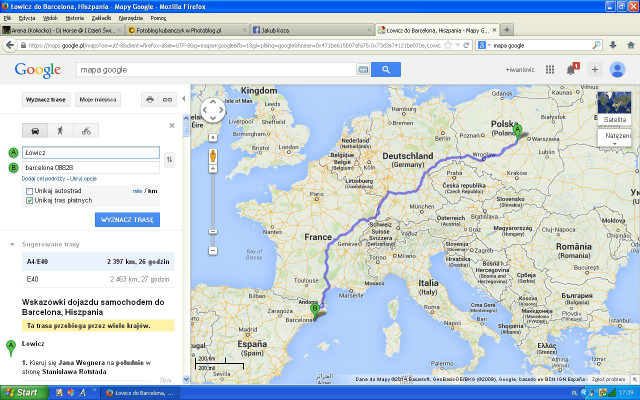Image resolution: width=640 pixels, height=400 pixels.
Task: Click the map pan control
Action: [213, 109]
